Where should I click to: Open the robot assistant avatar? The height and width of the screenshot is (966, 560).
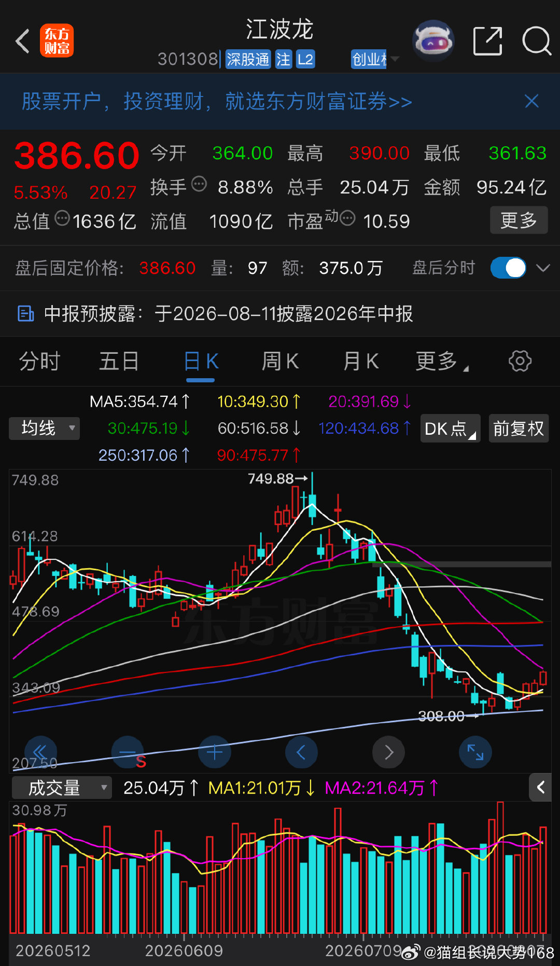[x=433, y=40]
